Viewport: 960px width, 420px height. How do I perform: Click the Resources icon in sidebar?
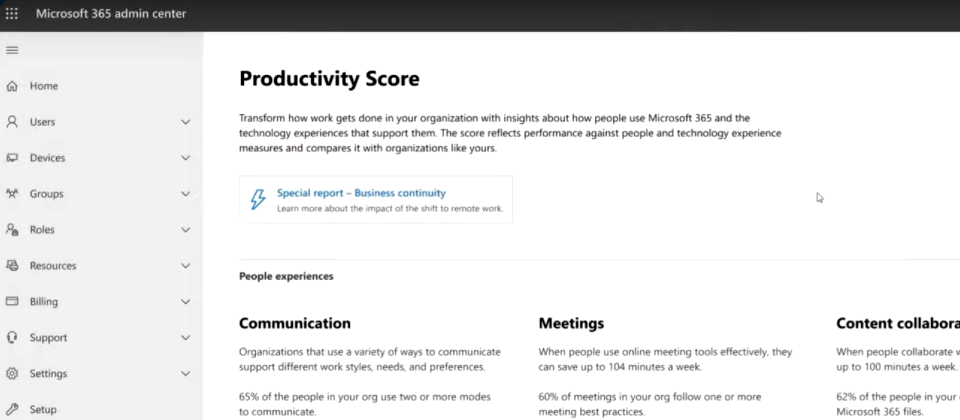pos(12,266)
